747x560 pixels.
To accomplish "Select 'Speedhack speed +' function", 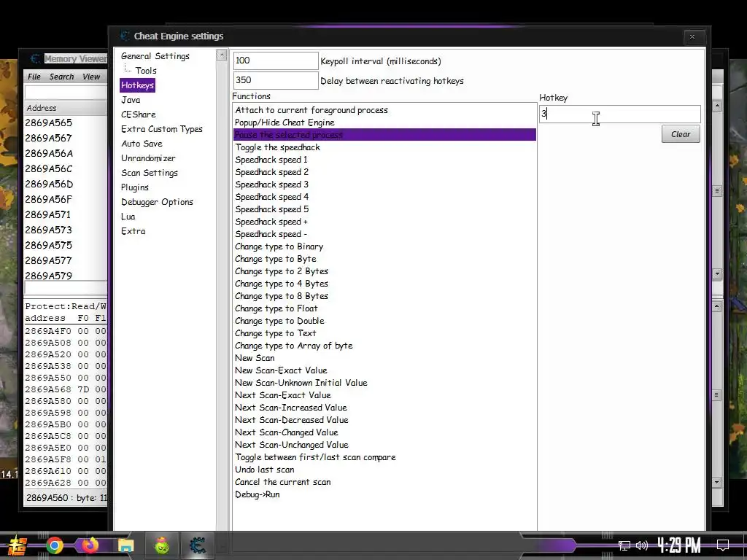I will [384, 222].
